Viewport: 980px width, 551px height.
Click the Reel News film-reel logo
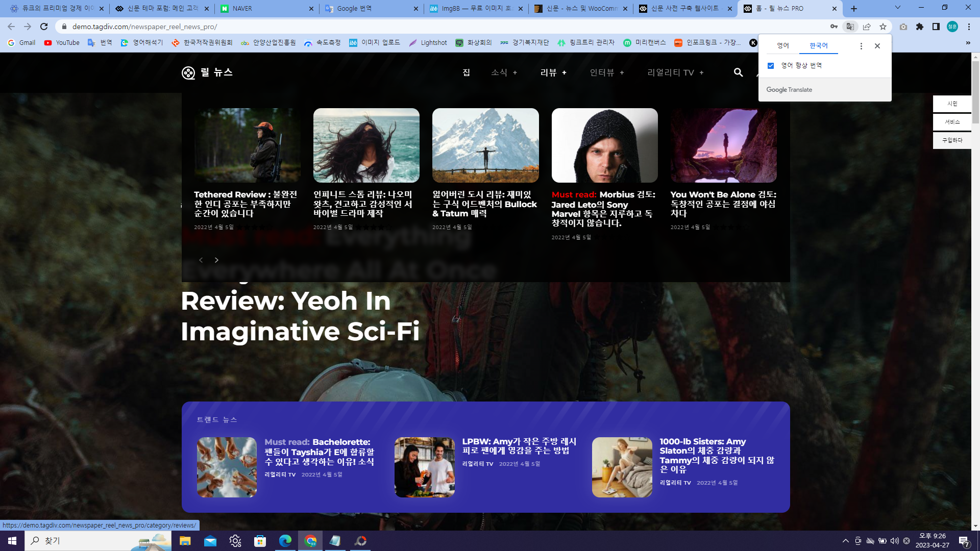[188, 73]
